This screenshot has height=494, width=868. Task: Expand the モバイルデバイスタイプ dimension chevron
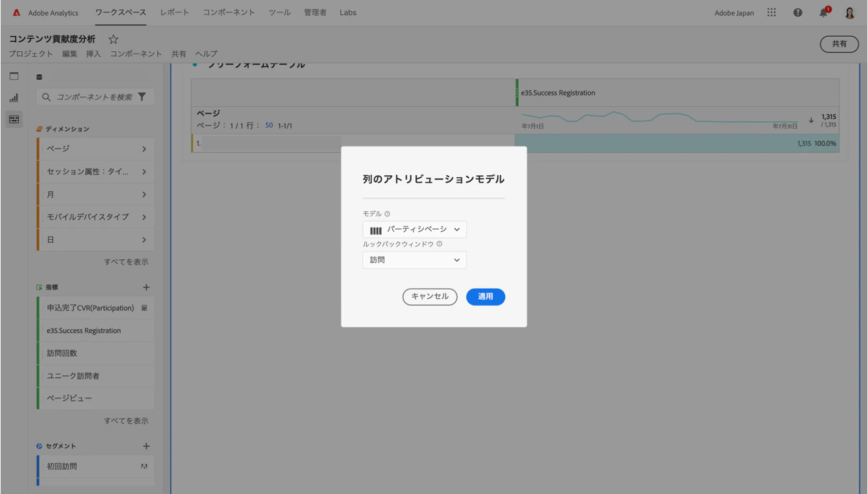144,217
